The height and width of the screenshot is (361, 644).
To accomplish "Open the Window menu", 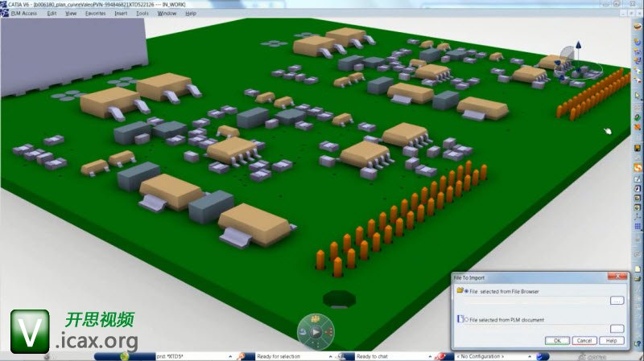I will pyautogui.click(x=167, y=14).
